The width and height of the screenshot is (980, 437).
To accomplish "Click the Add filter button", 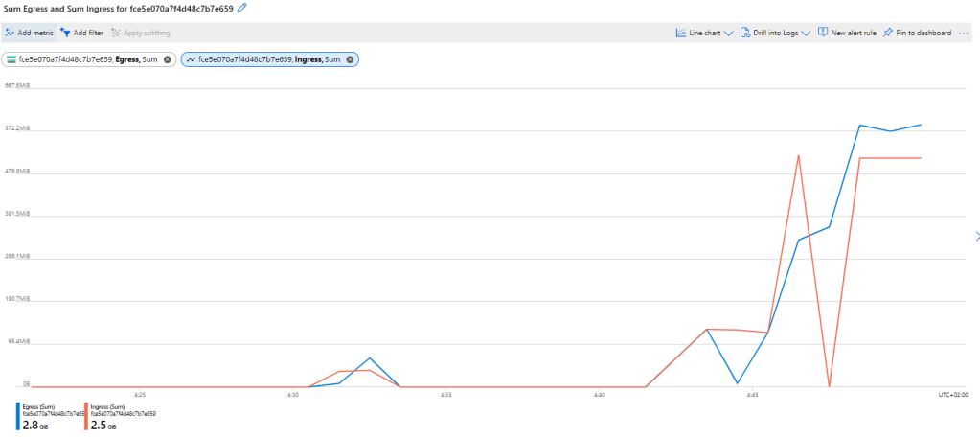I will (82, 33).
